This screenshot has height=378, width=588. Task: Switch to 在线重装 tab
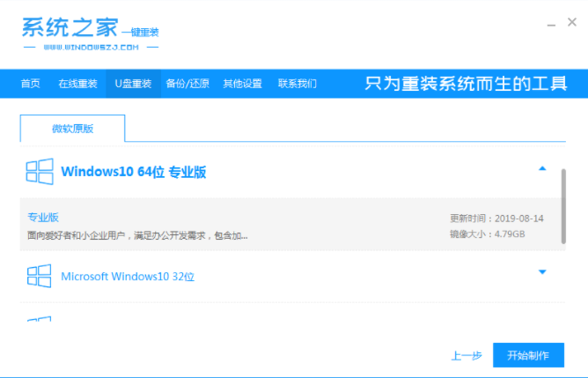click(77, 84)
